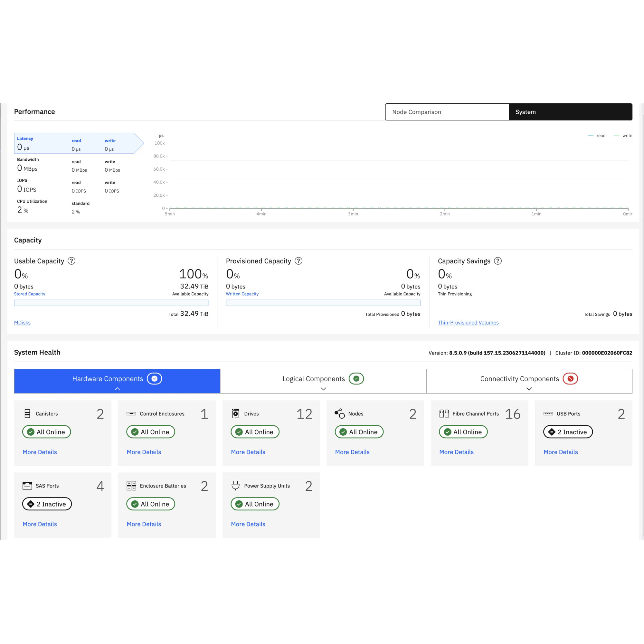Open the Logical Components tab

313,379
